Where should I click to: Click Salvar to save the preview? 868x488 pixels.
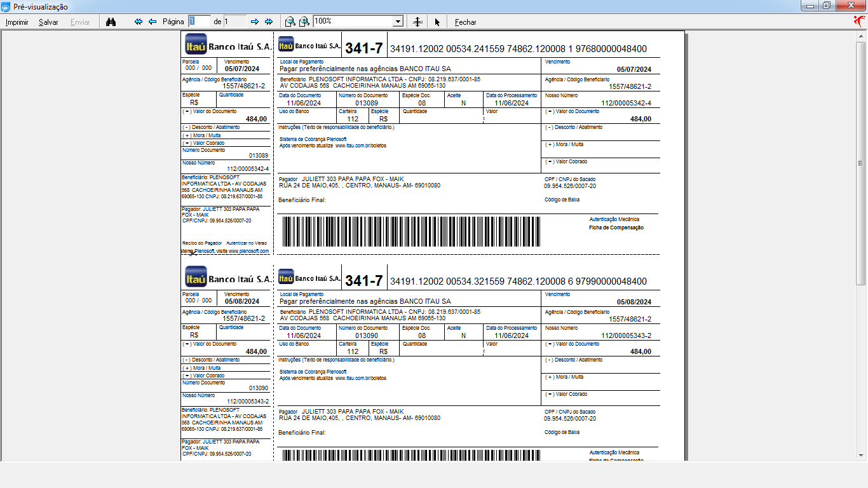coord(48,22)
